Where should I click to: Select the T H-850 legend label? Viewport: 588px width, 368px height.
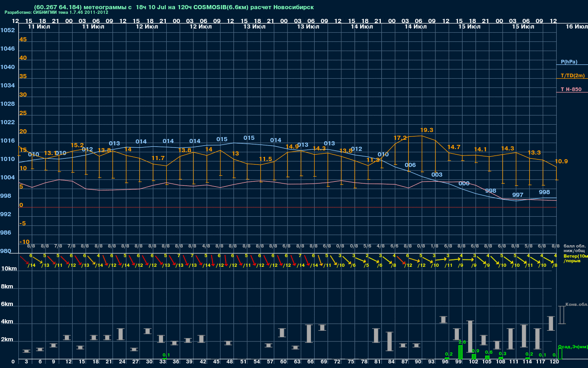pyautogui.click(x=571, y=89)
